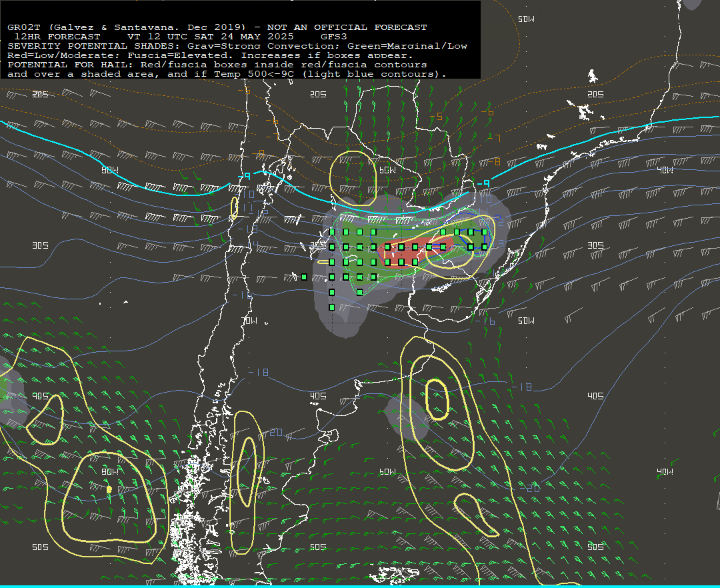This screenshot has height=588, width=720.
Task: Click the 30S latitude label at the left edge
Action: (41, 245)
